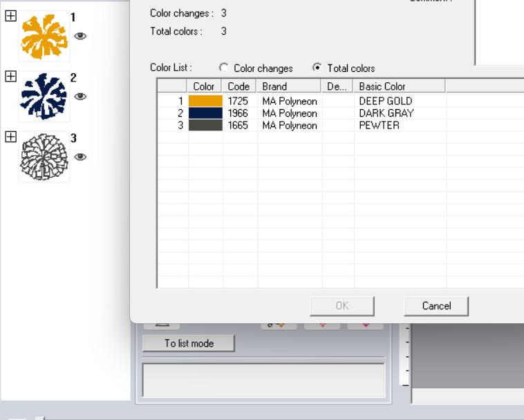Click the deep gold color swatch
This screenshot has height=420, width=524.
click(x=205, y=101)
